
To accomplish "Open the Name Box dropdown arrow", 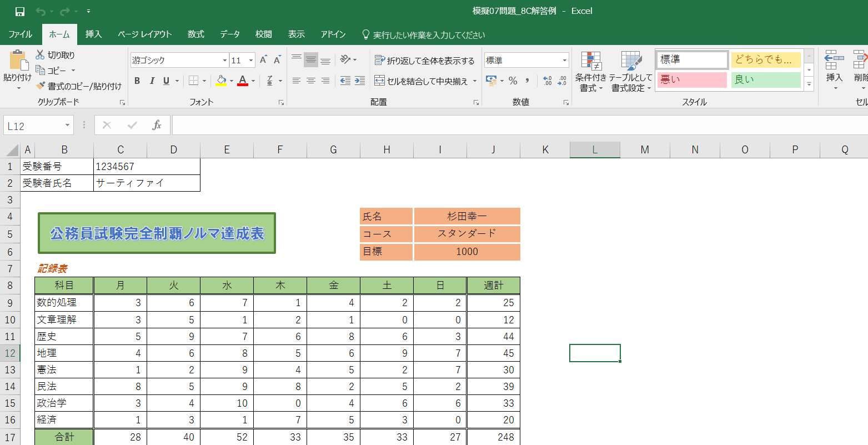I will 67,126.
